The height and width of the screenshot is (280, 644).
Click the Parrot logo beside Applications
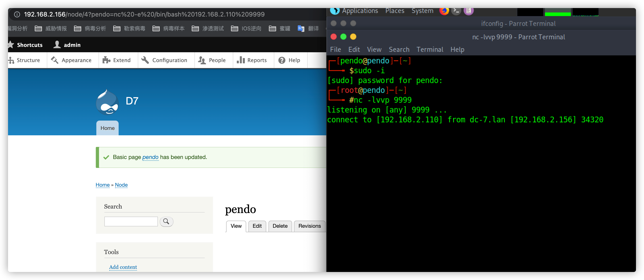click(335, 11)
